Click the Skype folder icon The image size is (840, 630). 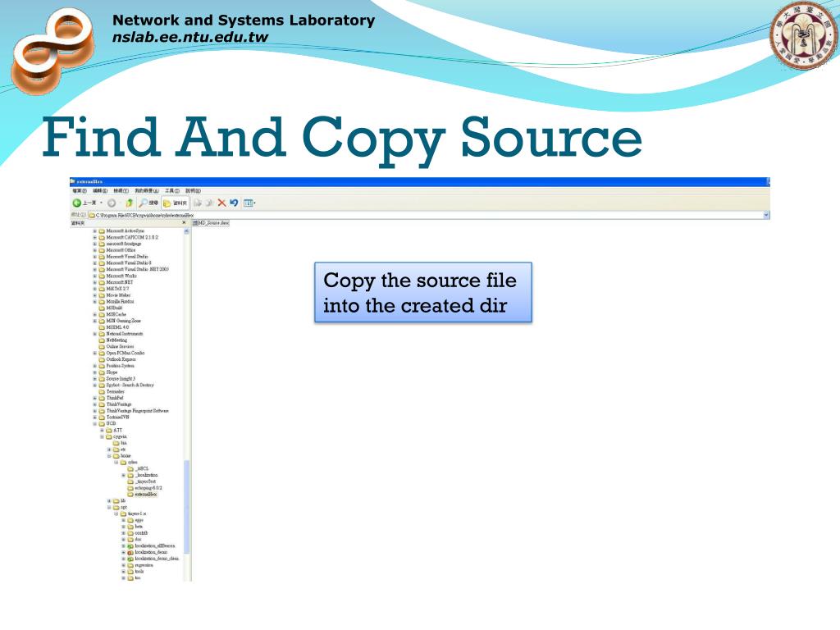click(102, 372)
